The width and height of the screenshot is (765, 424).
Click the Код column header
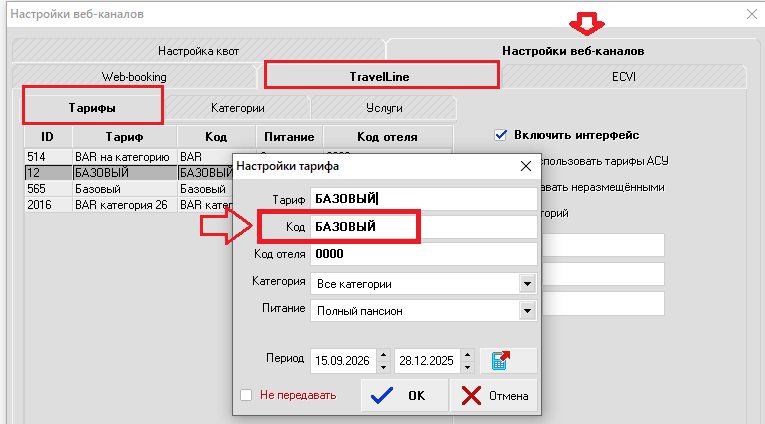(216, 137)
